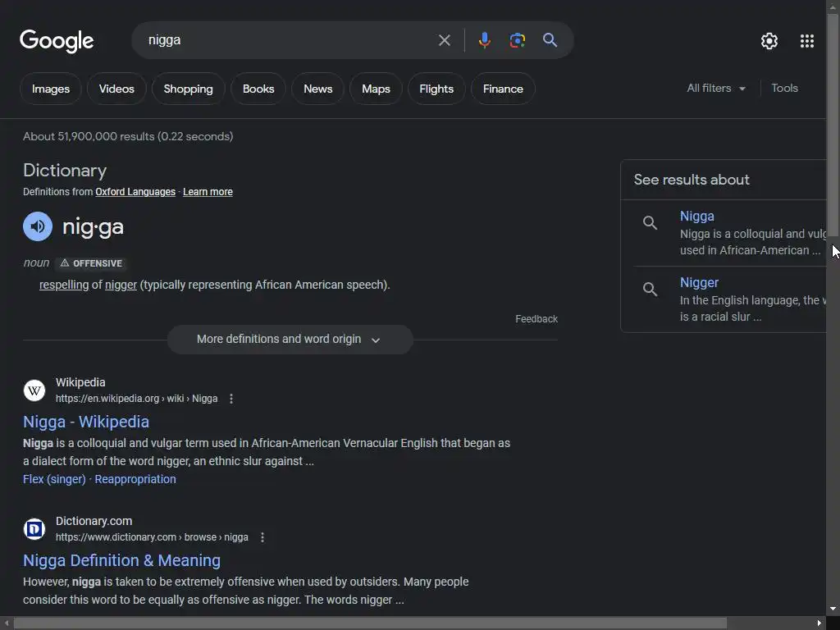The width and height of the screenshot is (840, 630).
Task: Follow the 'respelling' definition link
Action: [x=64, y=285]
